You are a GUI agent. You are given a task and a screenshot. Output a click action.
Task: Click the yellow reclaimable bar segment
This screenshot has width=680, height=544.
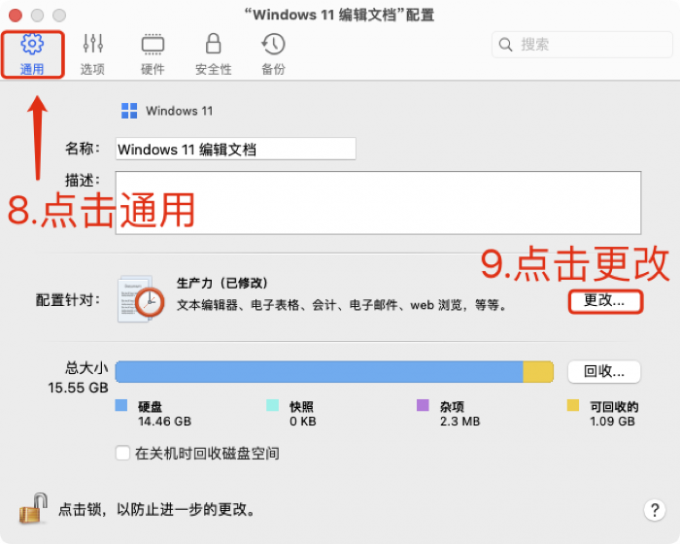coord(538,372)
